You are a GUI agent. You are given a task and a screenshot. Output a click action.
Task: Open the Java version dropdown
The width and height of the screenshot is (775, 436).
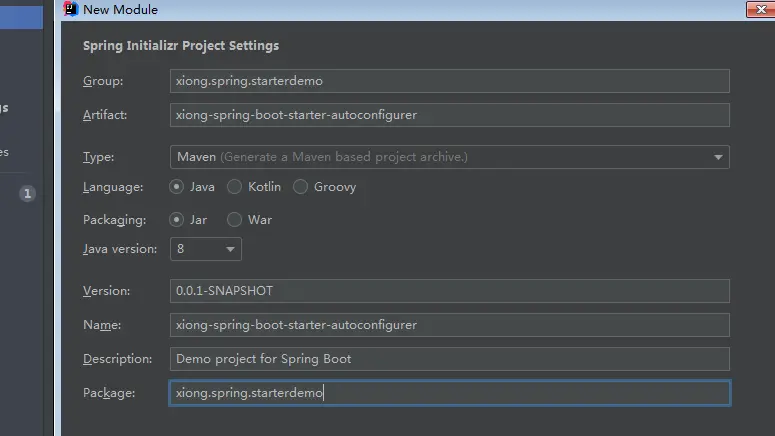coord(206,249)
